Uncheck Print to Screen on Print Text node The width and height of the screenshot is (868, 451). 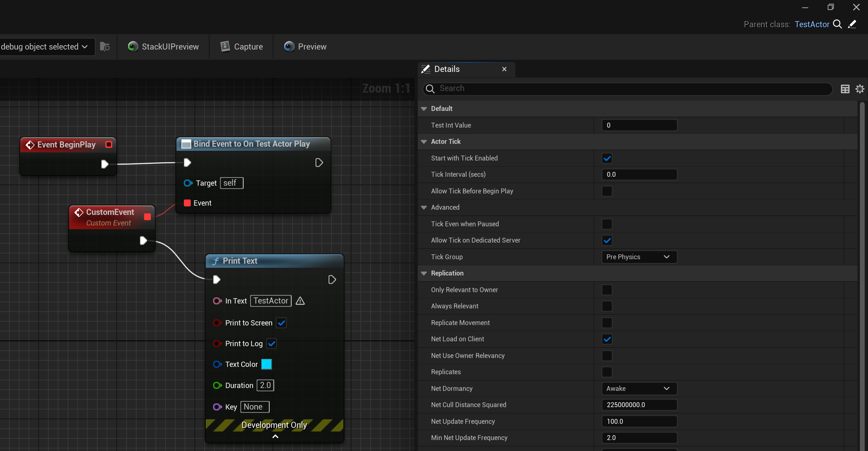[281, 323]
